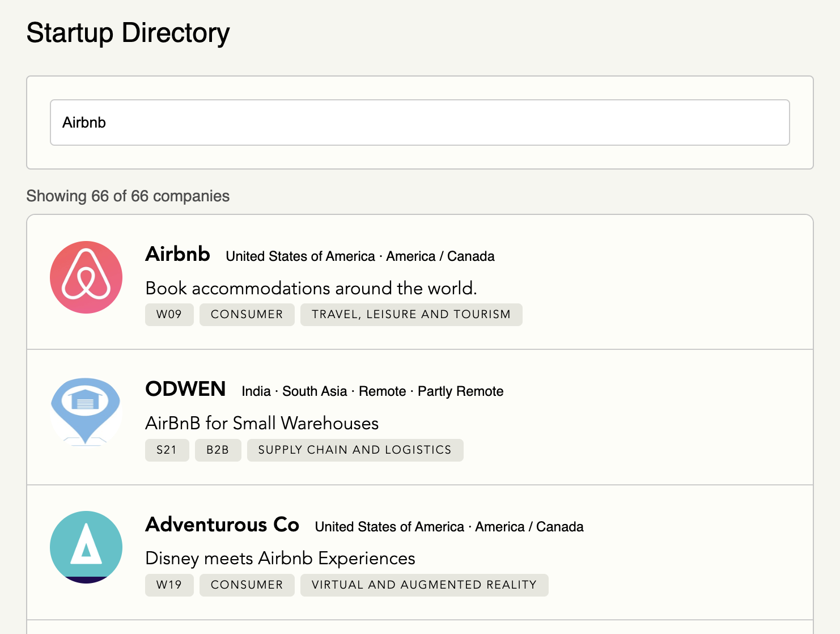
Task: Click the Adventurous Co logo icon
Action: tap(86, 547)
